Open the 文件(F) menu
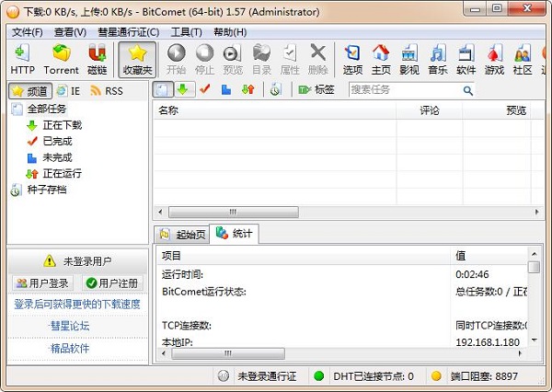Screen dimensions: 552x392 click(28, 32)
